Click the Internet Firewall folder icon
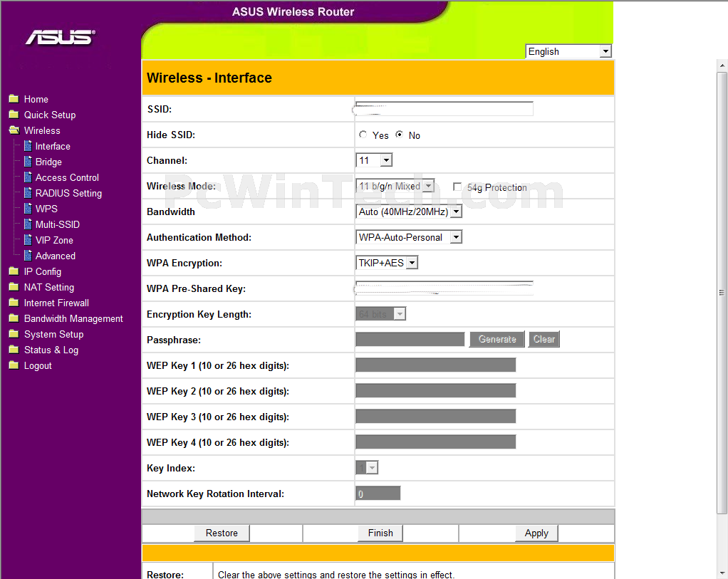728x579 pixels. point(14,303)
